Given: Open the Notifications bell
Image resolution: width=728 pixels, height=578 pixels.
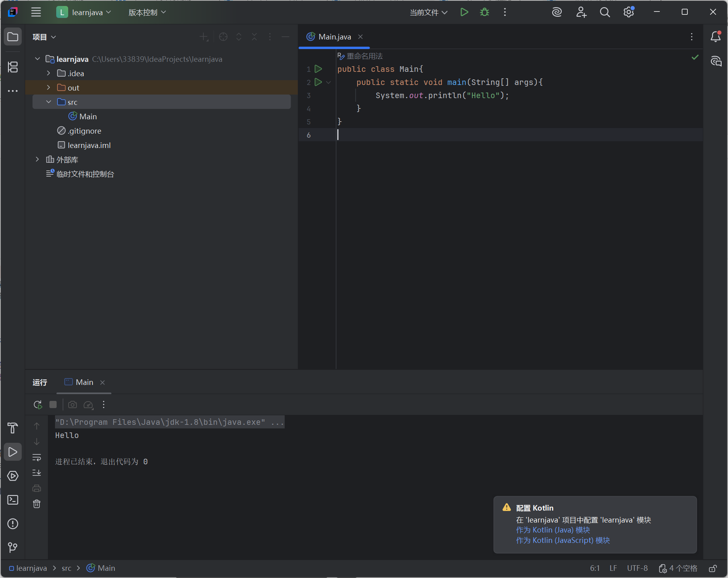Looking at the screenshot, I should [x=716, y=37].
